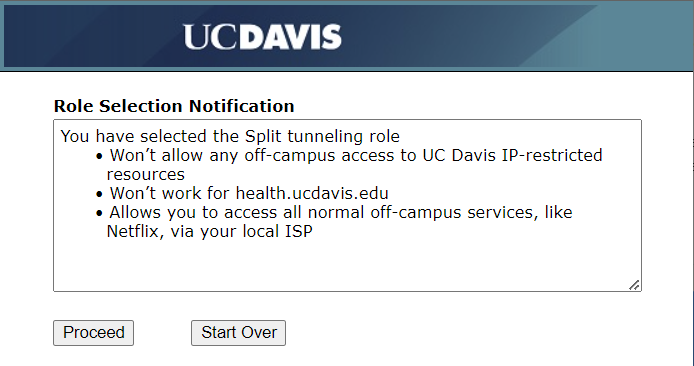This screenshot has width=694, height=366.
Task: Click the 'Role Selection Notification' heading
Action: pyautogui.click(x=174, y=106)
